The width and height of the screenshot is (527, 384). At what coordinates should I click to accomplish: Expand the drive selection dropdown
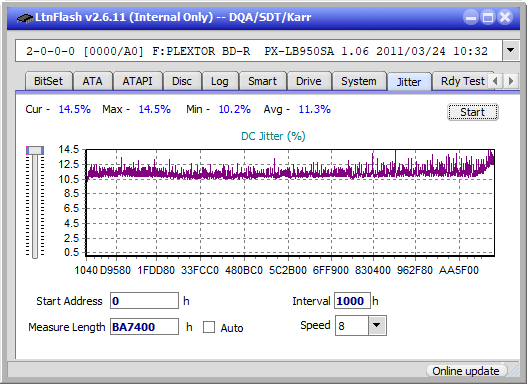click(511, 51)
